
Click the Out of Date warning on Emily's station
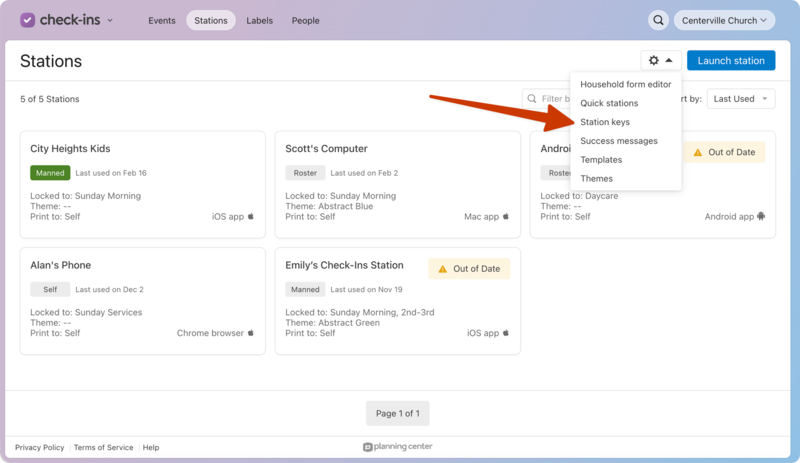tap(469, 269)
